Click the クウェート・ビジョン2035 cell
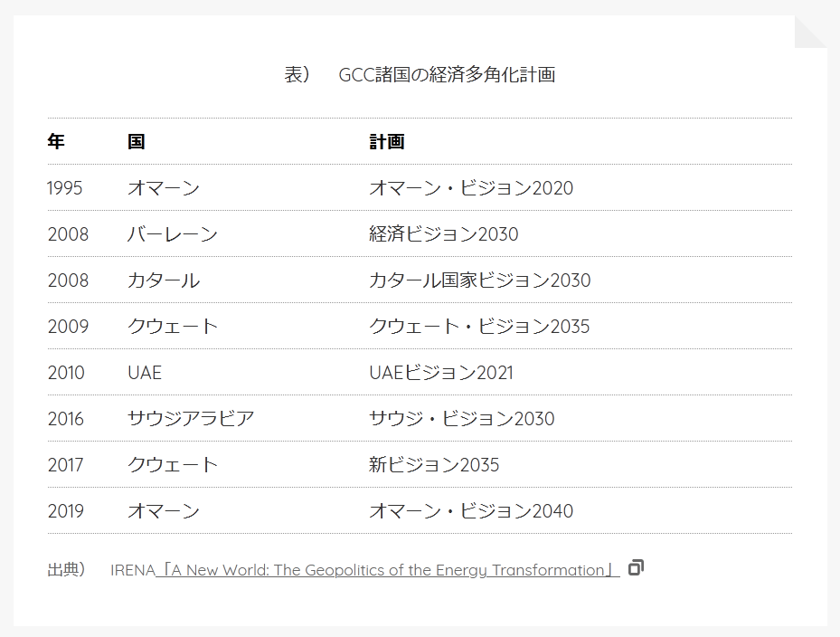This screenshot has width=840, height=637. point(478,327)
